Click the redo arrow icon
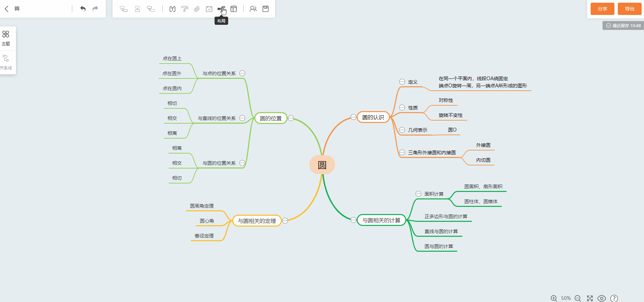 point(95,9)
